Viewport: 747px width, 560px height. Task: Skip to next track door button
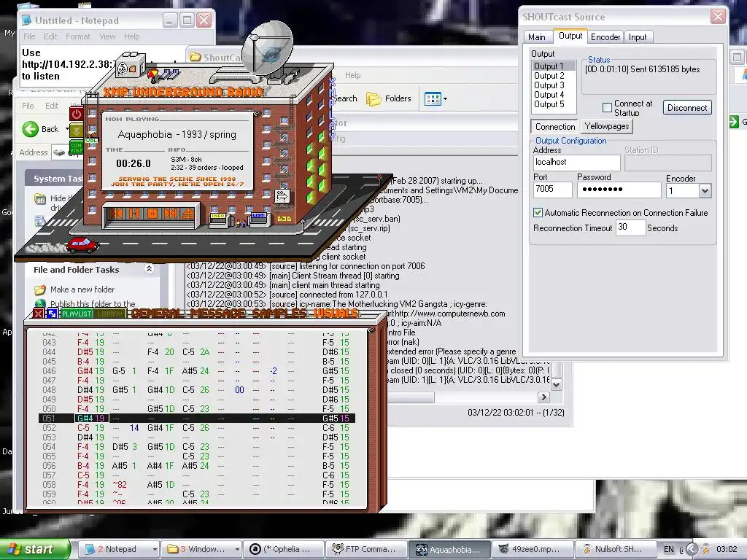[x=171, y=214]
